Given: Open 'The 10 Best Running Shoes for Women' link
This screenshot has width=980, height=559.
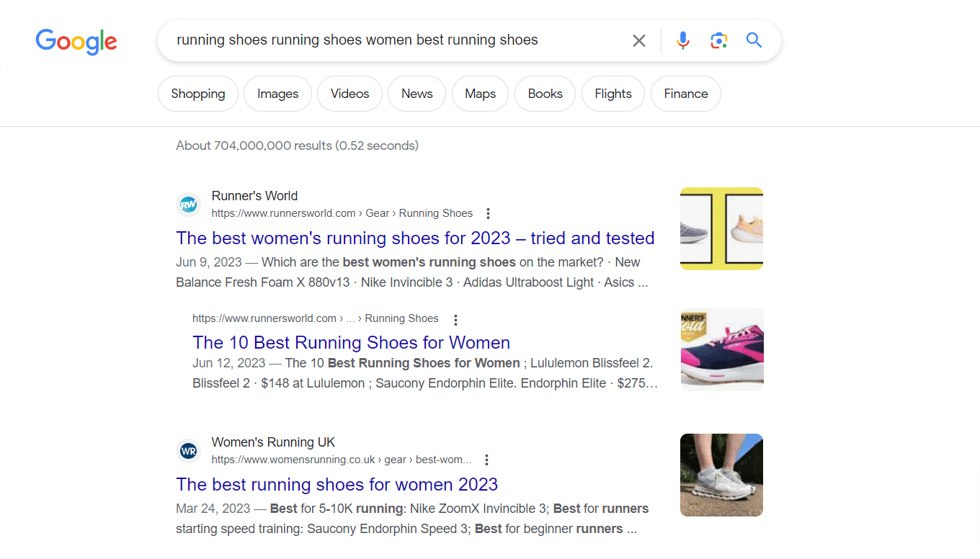Looking at the screenshot, I should pyautogui.click(x=351, y=342).
